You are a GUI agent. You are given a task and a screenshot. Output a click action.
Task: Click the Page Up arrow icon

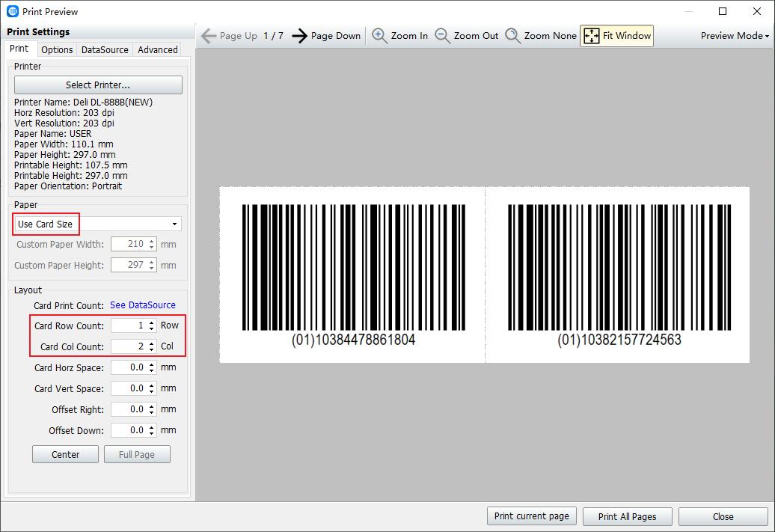[x=209, y=36]
